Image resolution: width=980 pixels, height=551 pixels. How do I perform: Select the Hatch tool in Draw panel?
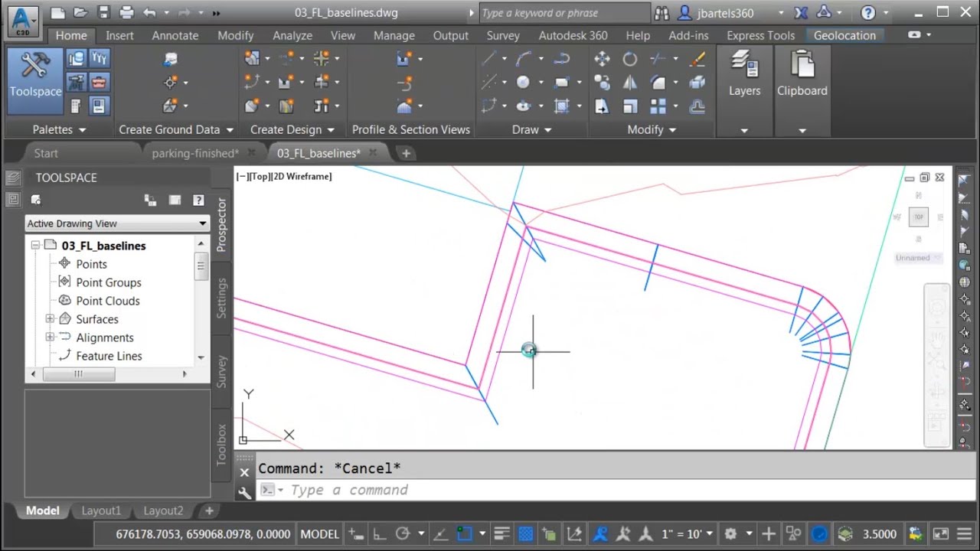coord(562,106)
